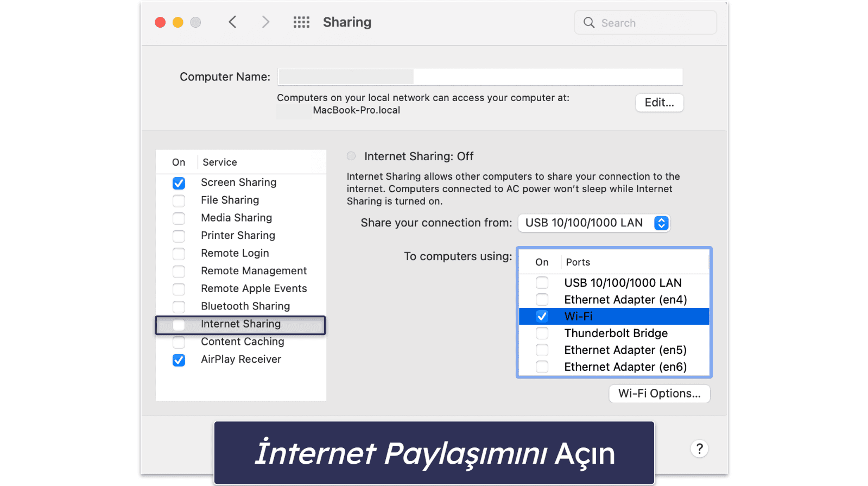Select Bluetooth Sharing service row text
Image resolution: width=868 pixels, height=486 pixels.
coord(245,306)
